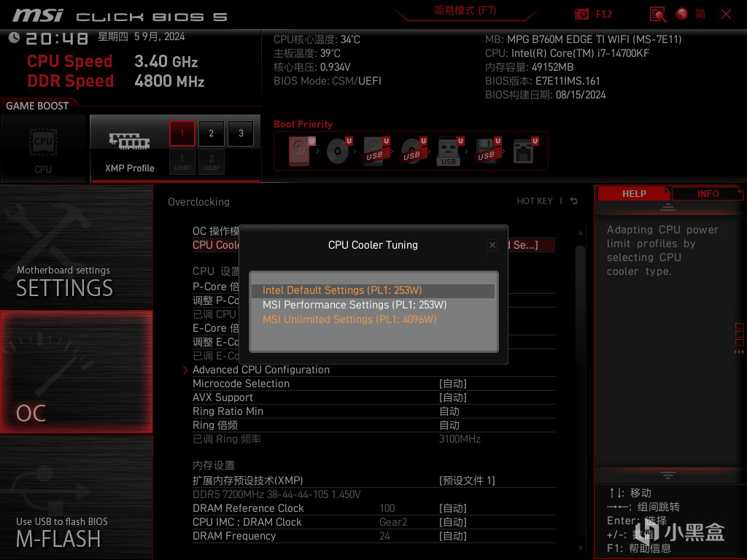Open the SETTINGS motherboard section
The width and height of the screenshot is (747, 560).
pos(76,248)
